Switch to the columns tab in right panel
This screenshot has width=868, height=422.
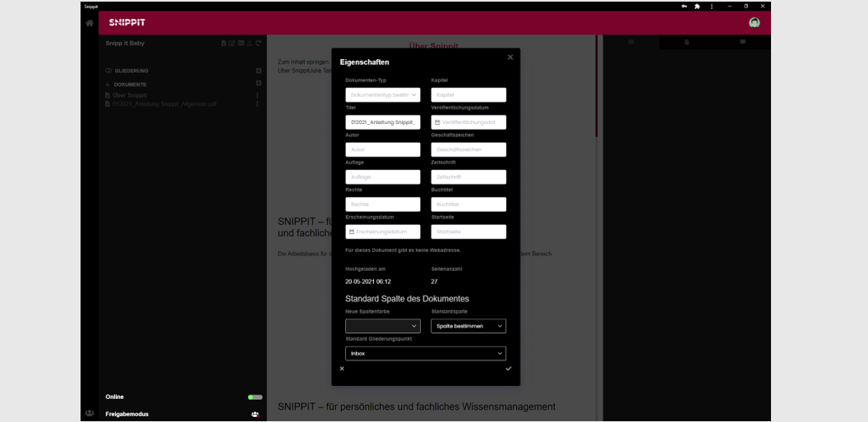pyautogui.click(x=630, y=42)
